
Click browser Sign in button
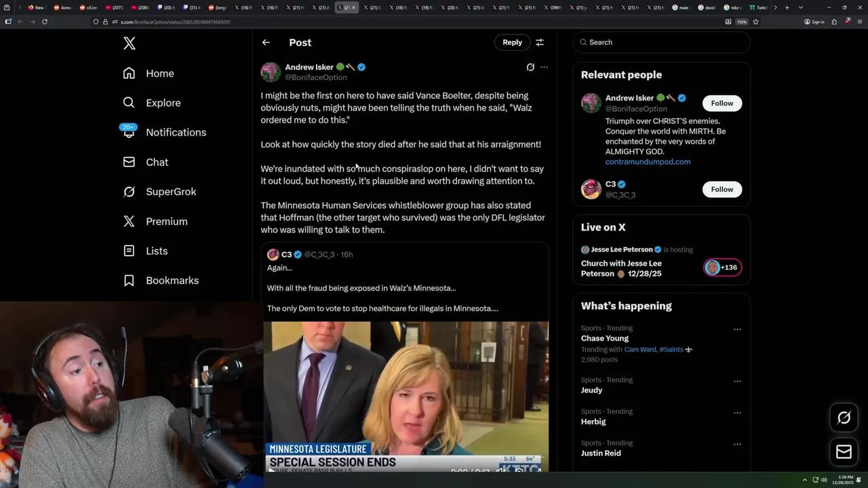(814, 22)
